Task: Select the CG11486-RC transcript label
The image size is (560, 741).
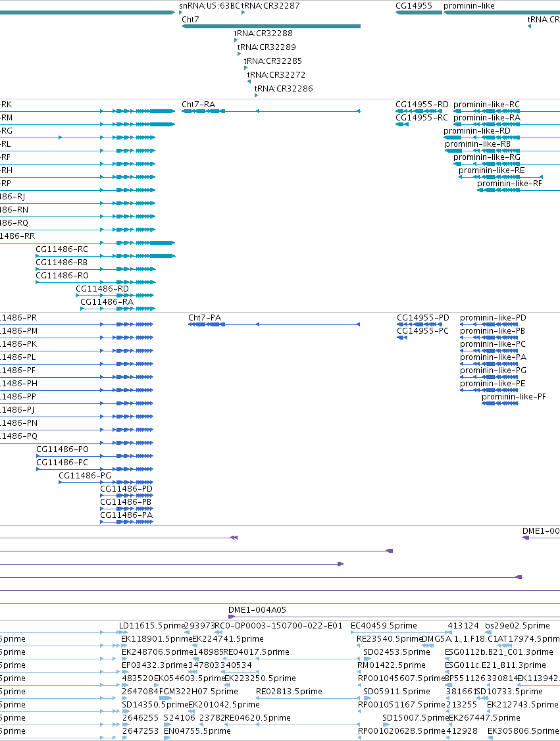Action: (x=62, y=249)
